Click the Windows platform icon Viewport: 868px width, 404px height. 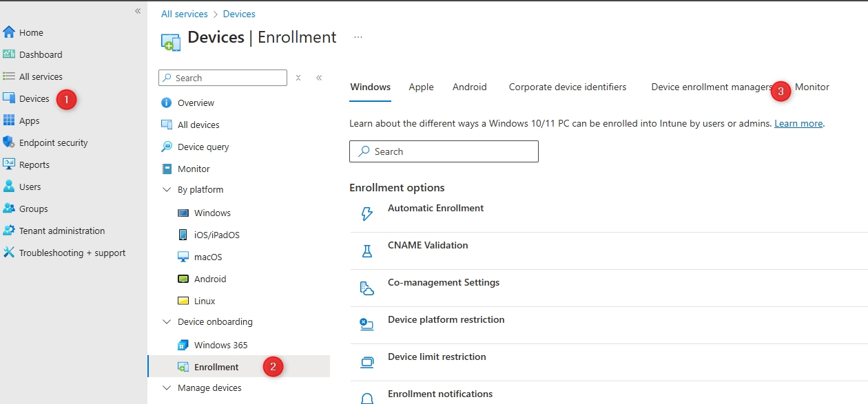(x=183, y=213)
